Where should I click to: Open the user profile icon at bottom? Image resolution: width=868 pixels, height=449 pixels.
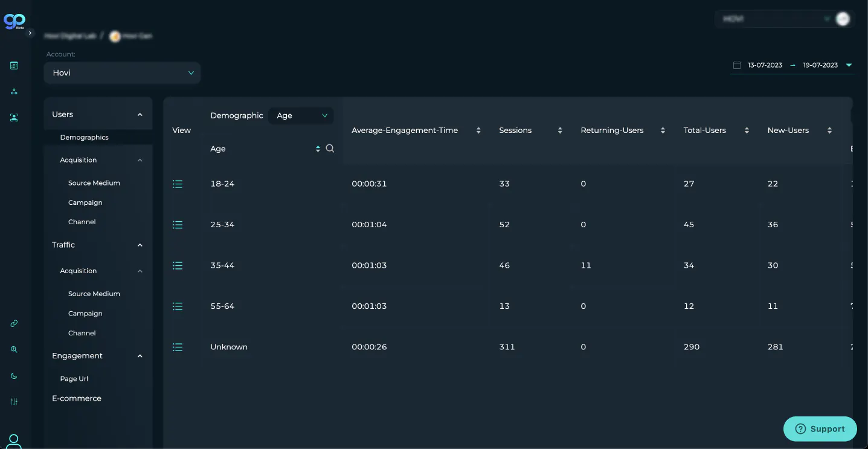[14, 441]
